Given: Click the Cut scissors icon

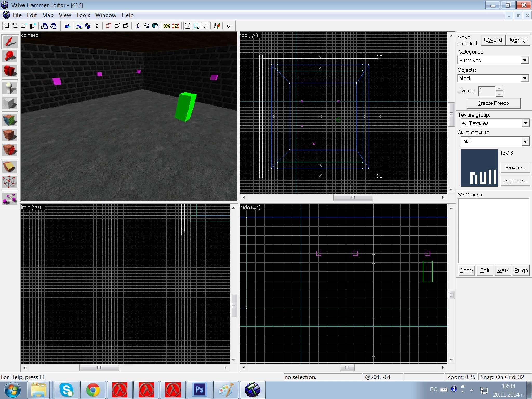Looking at the screenshot, I should click(x=138, y=26).
